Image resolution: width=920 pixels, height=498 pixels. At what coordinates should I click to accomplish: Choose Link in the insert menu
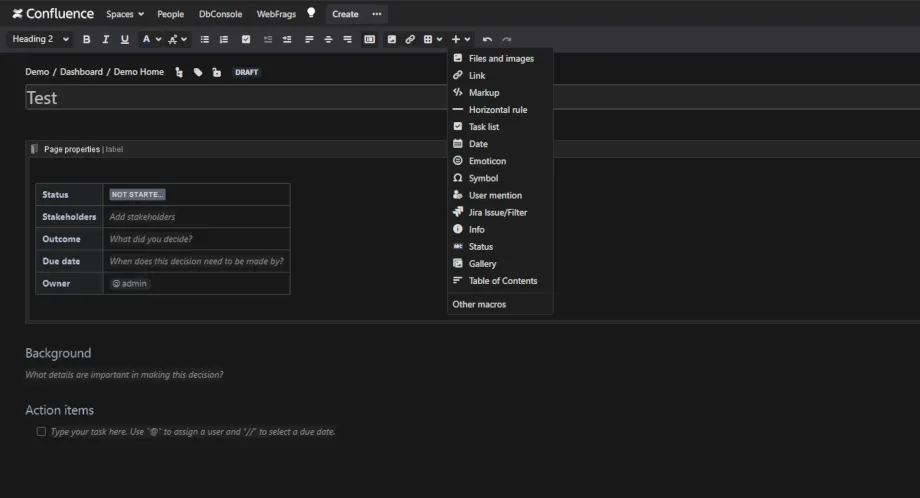click(x=500, y=76)
